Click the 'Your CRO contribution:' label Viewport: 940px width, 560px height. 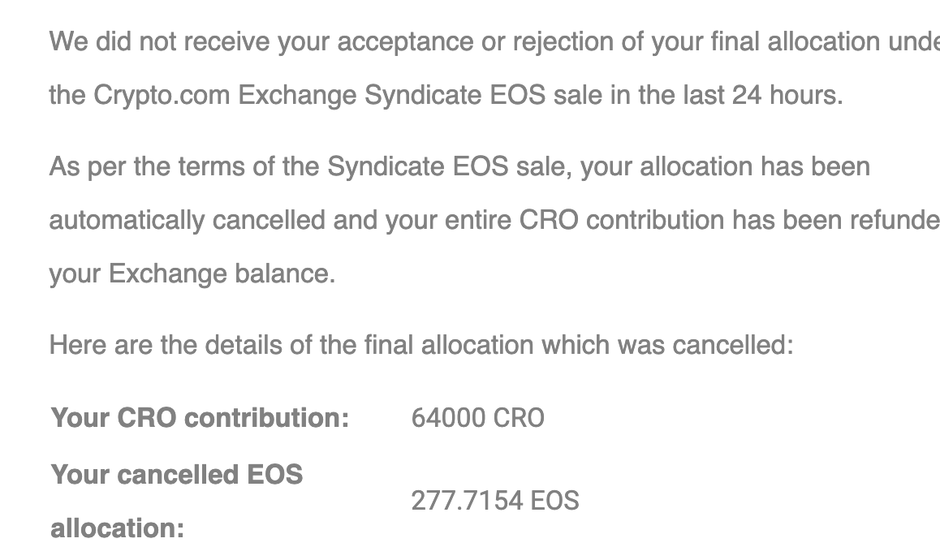coord(201,418)
